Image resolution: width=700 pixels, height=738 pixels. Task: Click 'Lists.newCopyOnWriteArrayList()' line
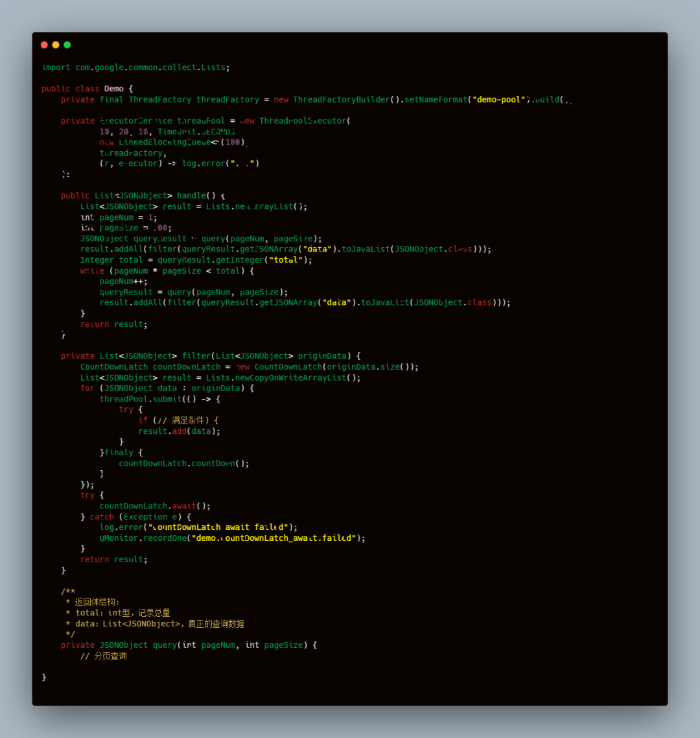(x=220, y=377)
